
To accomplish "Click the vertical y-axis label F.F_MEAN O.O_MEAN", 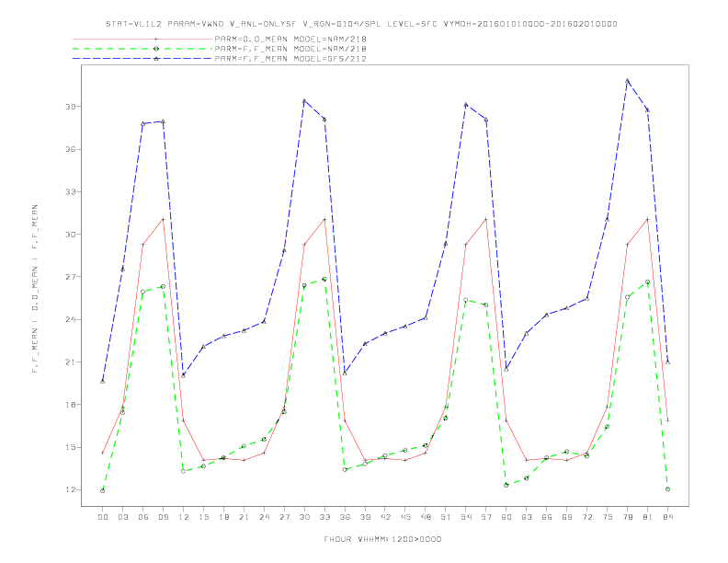I will [35, 289].
